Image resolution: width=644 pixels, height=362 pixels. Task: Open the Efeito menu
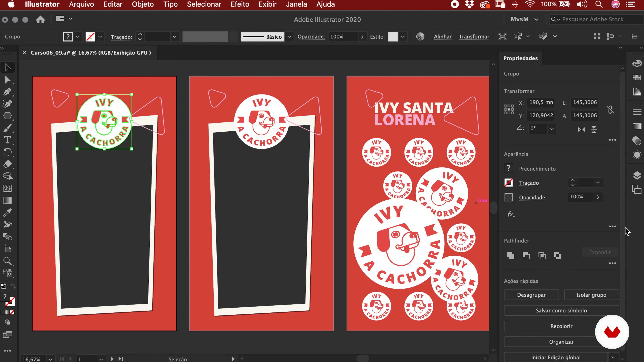click(240, 4)
